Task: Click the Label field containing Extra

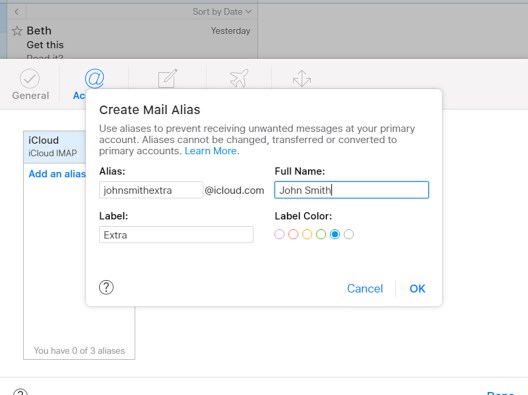Action: pyautogui.click(x=176, y=235)
